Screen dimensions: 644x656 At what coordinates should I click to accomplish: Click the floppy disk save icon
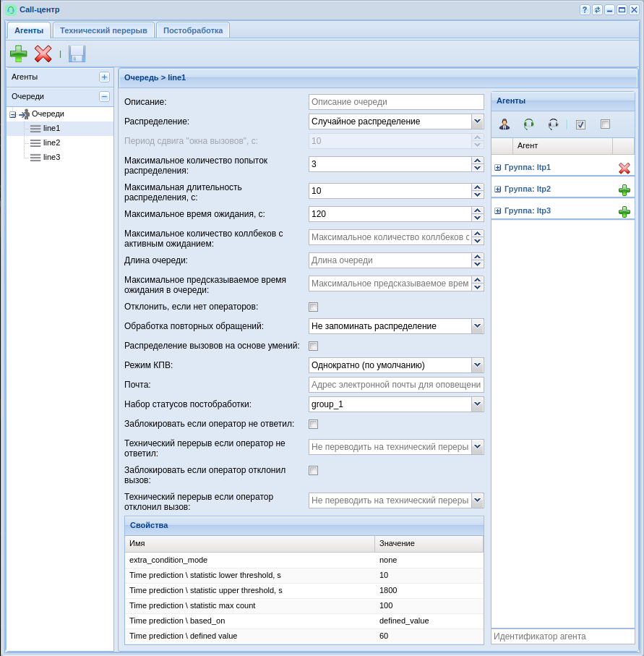point(77,54)
